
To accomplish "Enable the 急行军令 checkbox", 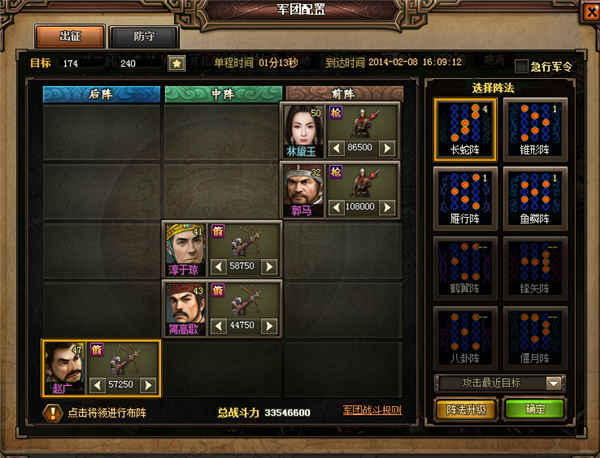I will coord(521,66).
